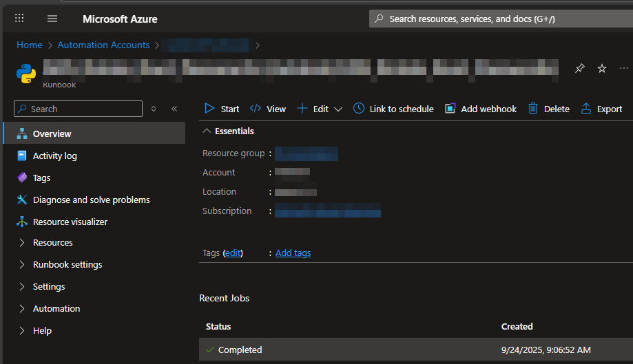Click Add webhook
Screen dimensions: 633x364
click(x=480, y=109)
